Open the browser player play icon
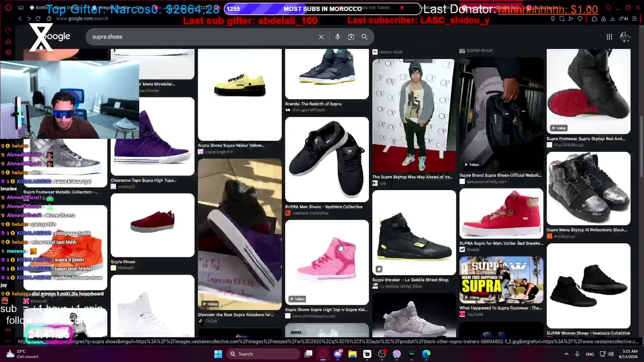 click(x=571, y=19)
